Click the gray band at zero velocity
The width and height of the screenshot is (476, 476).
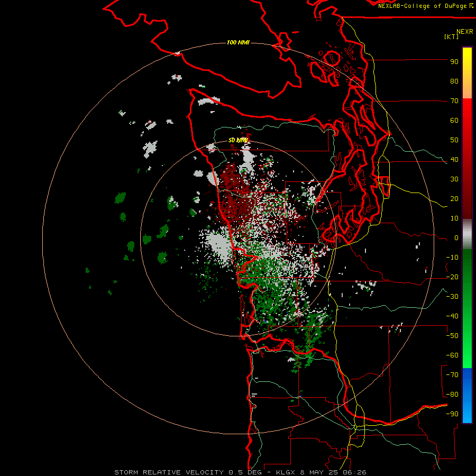coord(467,234)
